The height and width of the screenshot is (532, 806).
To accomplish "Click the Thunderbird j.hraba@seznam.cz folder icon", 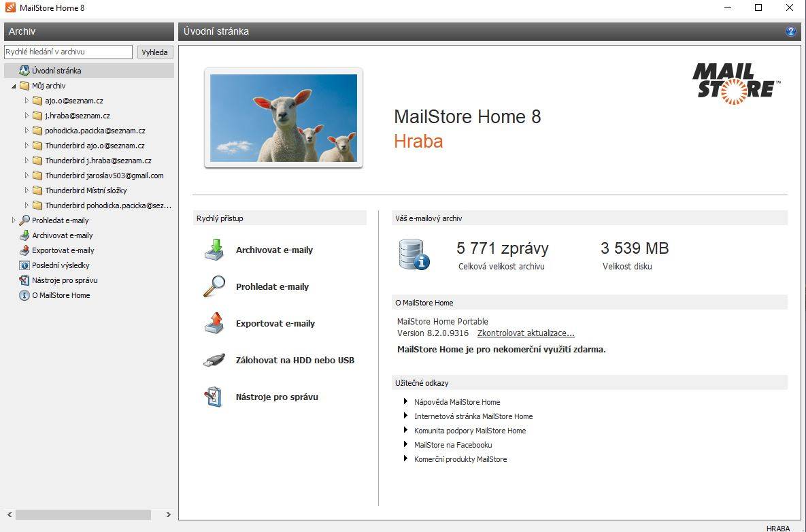I will tap(37, 161).
